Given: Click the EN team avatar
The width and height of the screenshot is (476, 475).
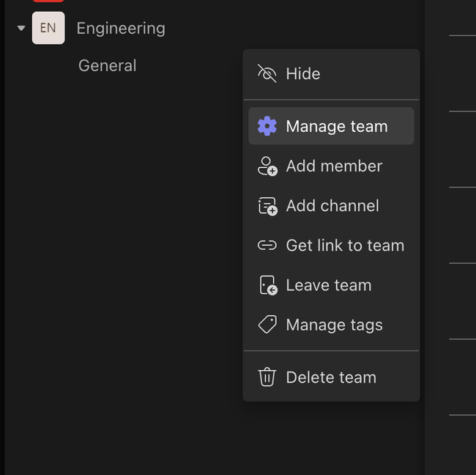Looking at the screenshot, I should click(x=48, y=29).
